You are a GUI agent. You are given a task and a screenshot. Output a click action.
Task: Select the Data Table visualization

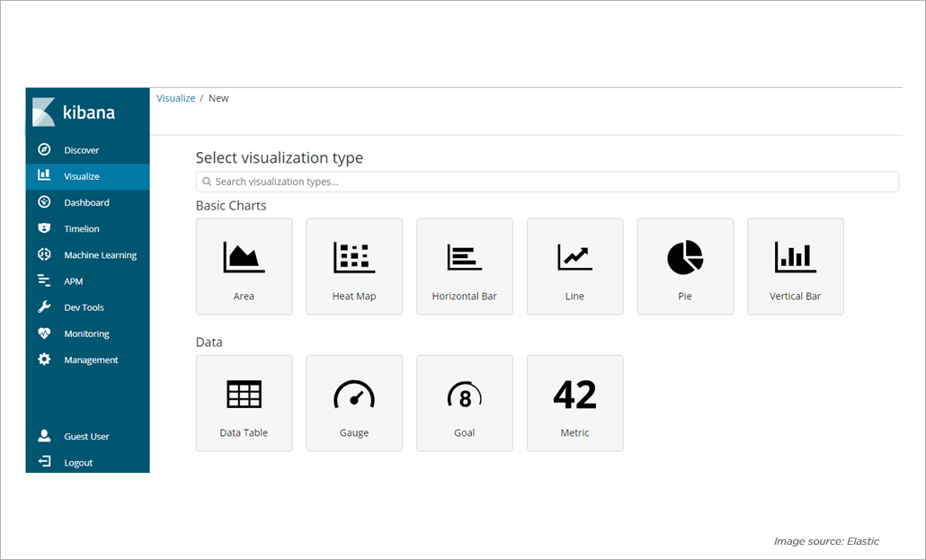(x=244, y=403)
